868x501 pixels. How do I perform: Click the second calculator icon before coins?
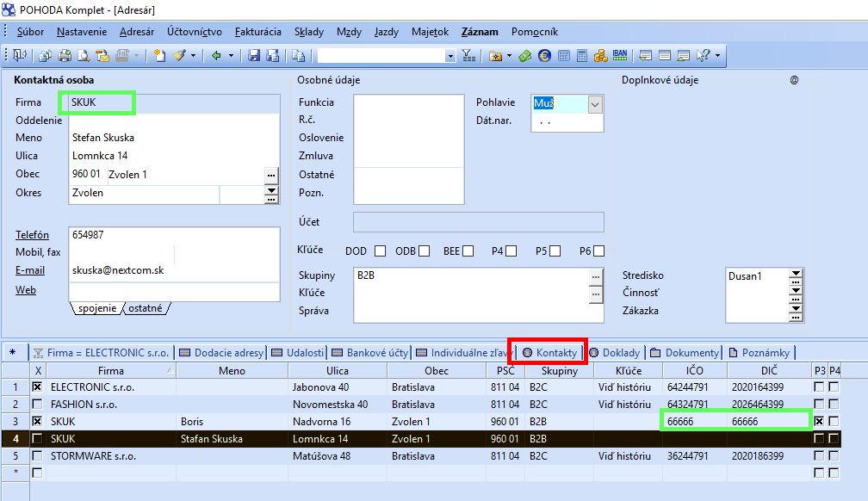pos(582,55)
